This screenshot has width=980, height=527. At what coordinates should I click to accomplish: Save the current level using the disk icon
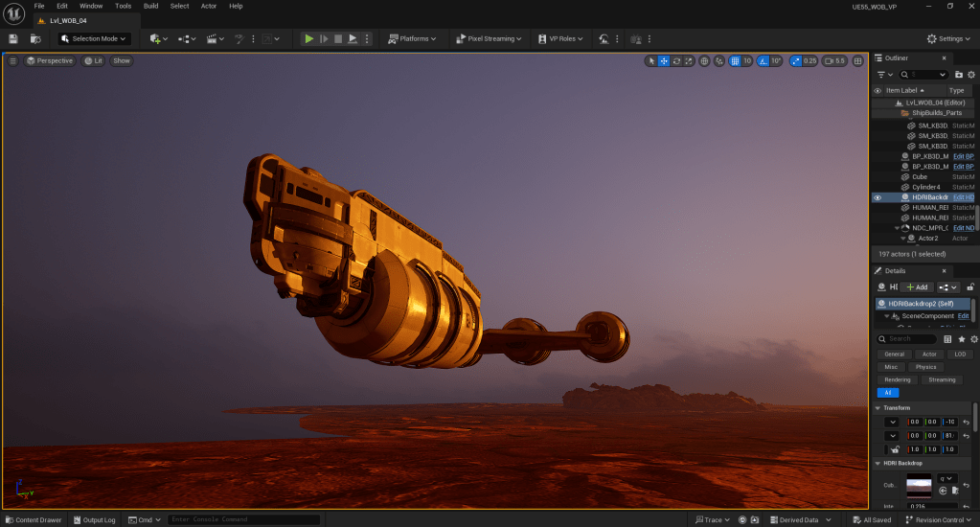click(x=13, y=38)
